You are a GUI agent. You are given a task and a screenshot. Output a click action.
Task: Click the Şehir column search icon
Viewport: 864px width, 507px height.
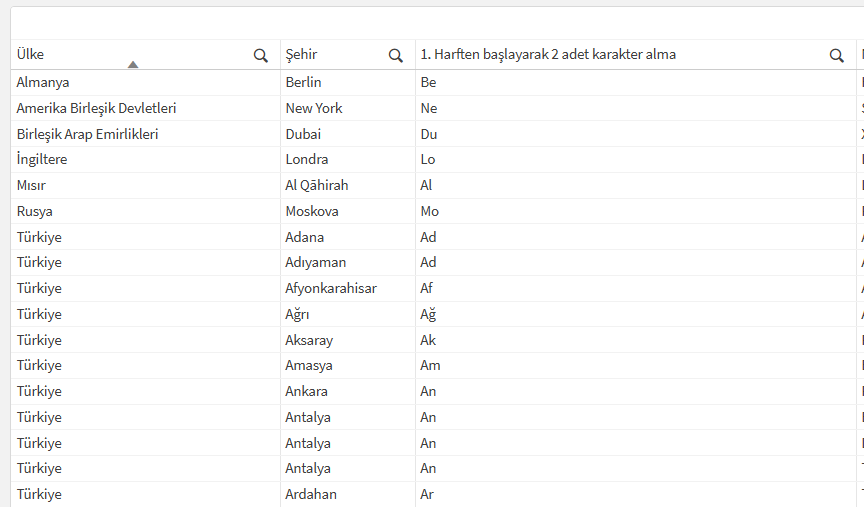[396, 55]
